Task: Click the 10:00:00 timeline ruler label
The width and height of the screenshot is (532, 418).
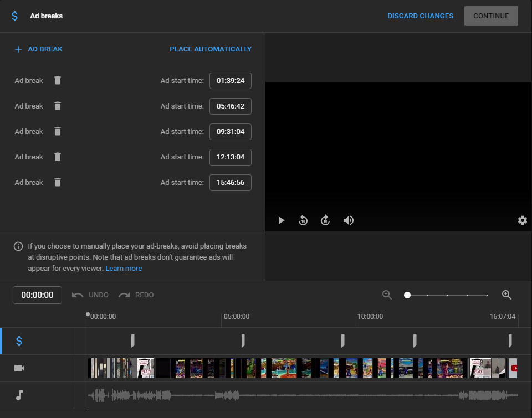Action: (370, 317)
